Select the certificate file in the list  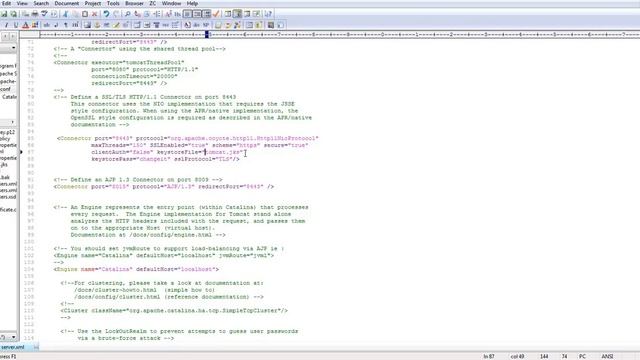point(8,210)
